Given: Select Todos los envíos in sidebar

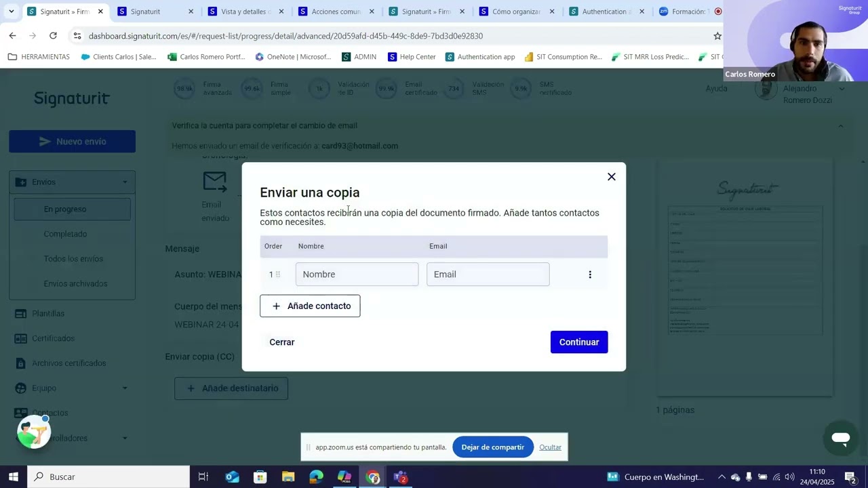Looking at the screenshot, I should pyautogui.click(x=73, y=259).
